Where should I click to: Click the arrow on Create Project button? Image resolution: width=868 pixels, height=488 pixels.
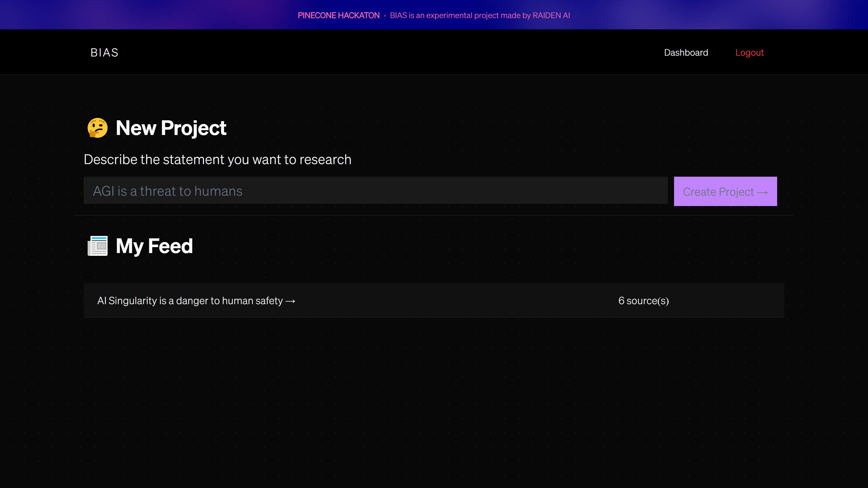(x=763, y=192)
